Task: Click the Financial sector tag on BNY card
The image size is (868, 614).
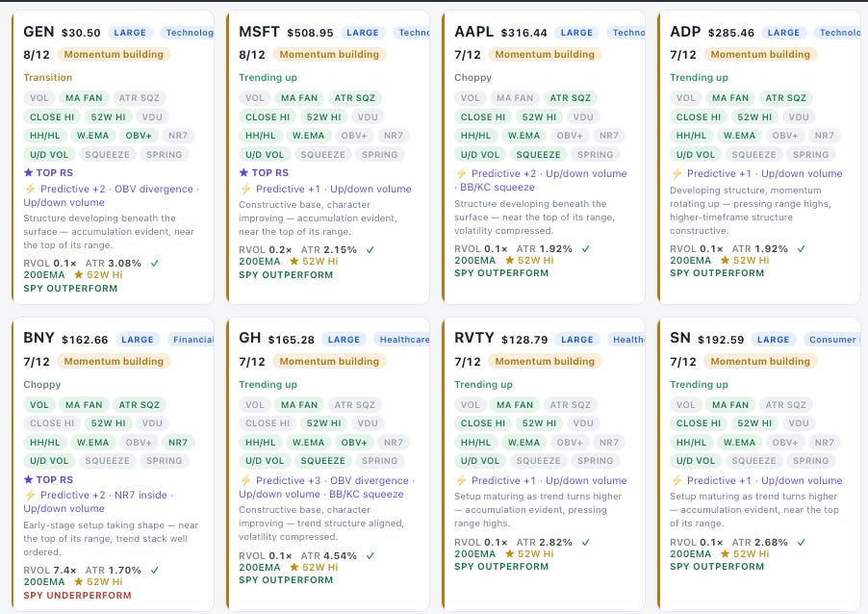Action: (191, 340)
